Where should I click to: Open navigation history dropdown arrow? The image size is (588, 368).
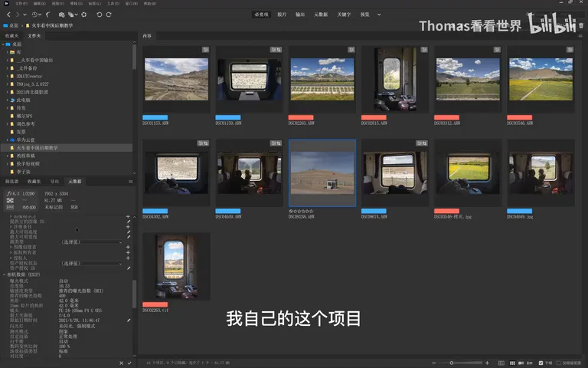click(x=24, y=15)
